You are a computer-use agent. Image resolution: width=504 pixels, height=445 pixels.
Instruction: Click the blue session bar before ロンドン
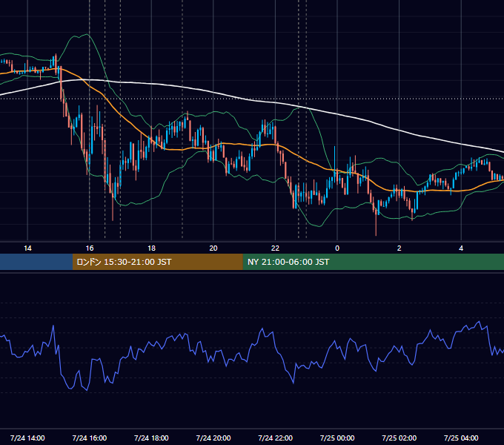click(36, 262)
